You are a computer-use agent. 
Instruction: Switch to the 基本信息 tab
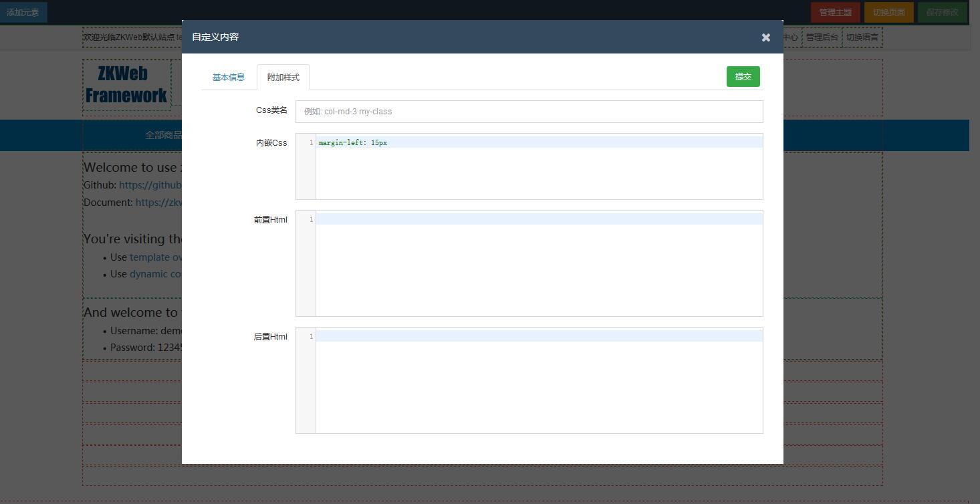pyautogui.click(x=229, y=78)
